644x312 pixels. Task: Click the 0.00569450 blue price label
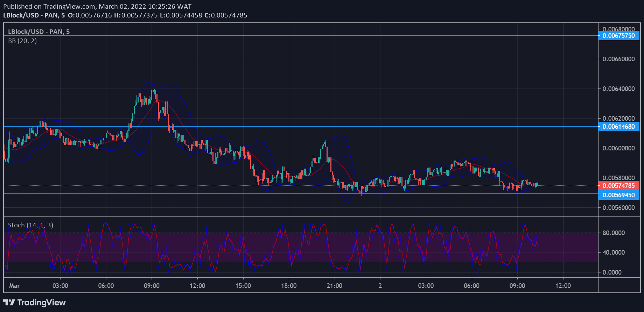[619, 195]
